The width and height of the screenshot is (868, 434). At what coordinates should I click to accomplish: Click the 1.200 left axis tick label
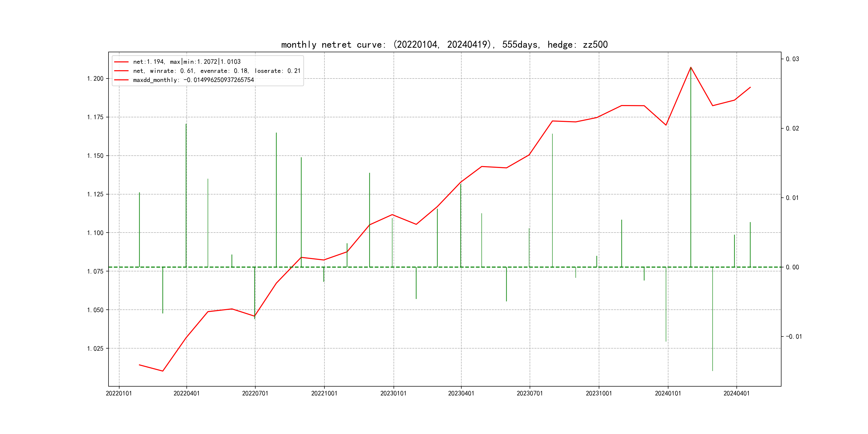point(95,78)
